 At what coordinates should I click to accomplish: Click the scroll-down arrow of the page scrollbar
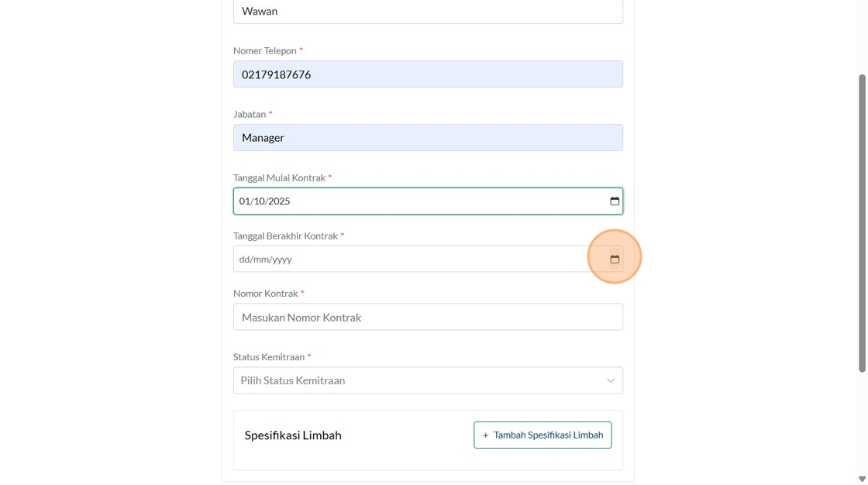862,479
